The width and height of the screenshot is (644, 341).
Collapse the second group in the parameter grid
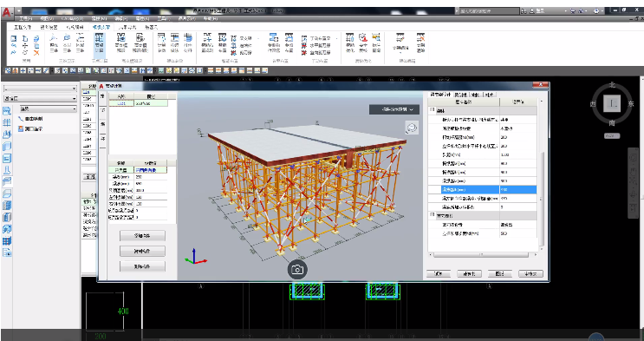point(432,215)
